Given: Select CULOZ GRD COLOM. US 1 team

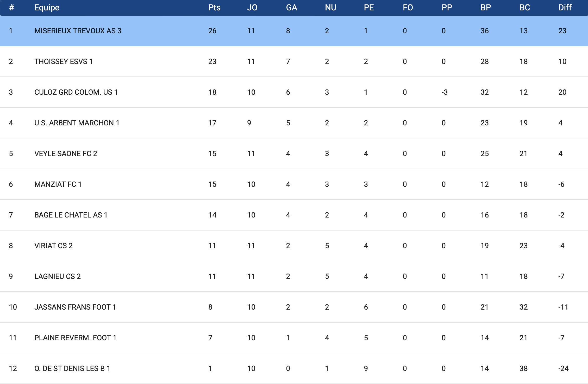Looking at the screenshot, I should tap(76, 92).
